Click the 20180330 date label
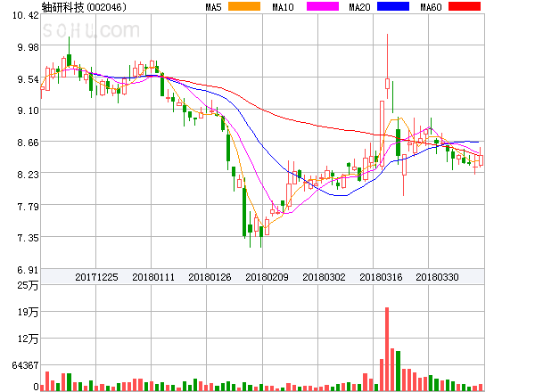Screen dimensions: 535x392 point(437,277)
